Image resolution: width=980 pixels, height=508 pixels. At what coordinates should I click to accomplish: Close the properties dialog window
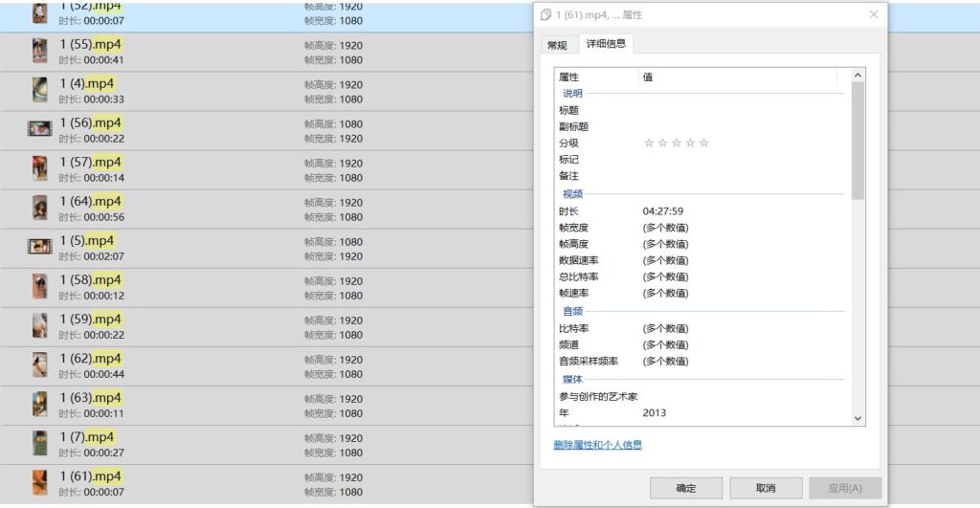873,14
